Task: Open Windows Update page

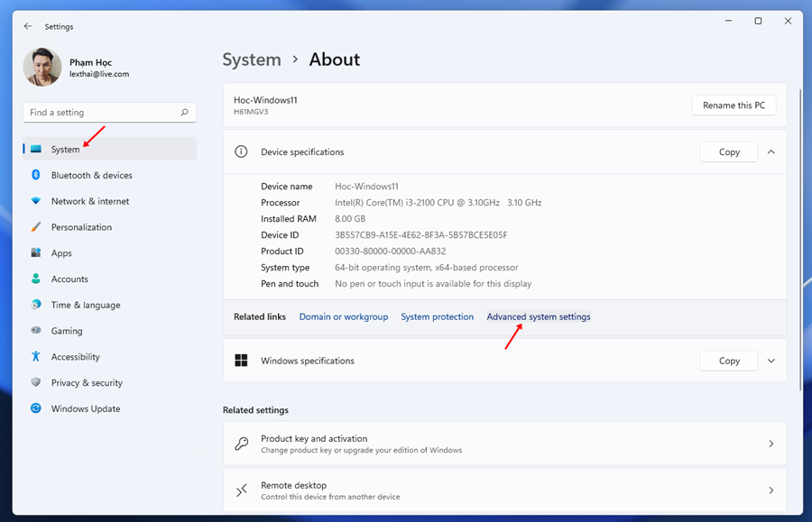Action: [x=109, y=408]
